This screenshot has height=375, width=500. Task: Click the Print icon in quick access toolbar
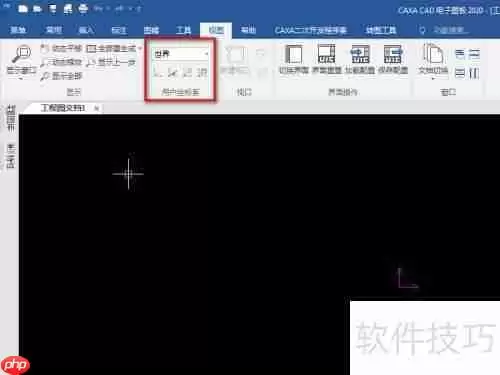pyautogui.click(x=83, y=9)
